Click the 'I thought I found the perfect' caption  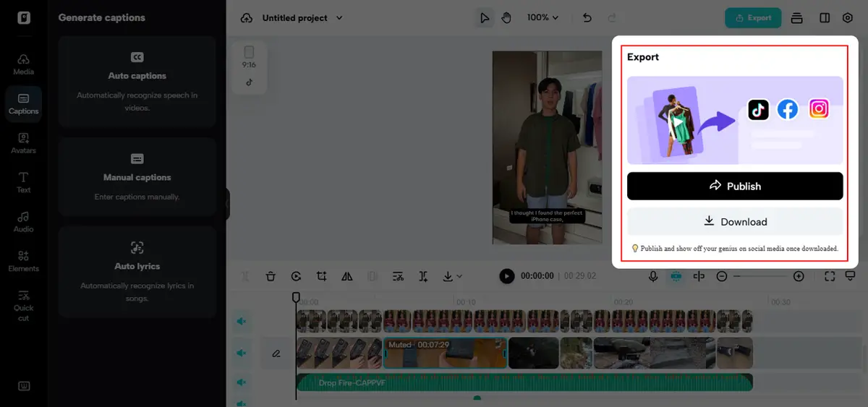(547, 217)
